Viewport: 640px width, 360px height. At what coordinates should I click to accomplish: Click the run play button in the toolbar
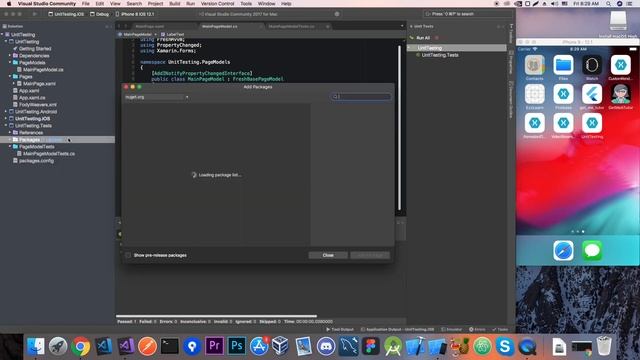(x=35, y=14)
